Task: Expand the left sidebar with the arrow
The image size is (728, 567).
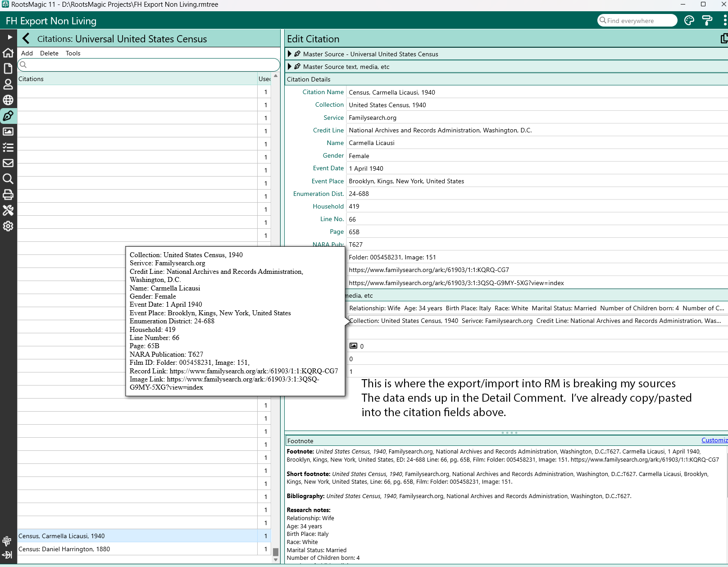Action: [x=9, y=37]
